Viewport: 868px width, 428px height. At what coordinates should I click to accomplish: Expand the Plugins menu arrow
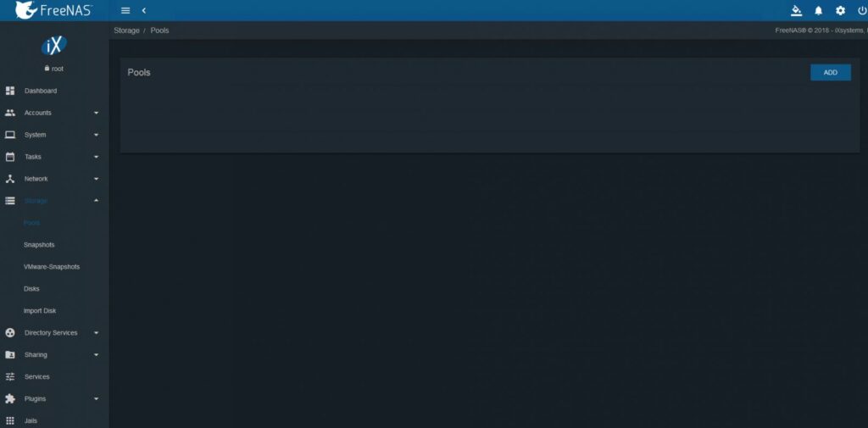97,398
